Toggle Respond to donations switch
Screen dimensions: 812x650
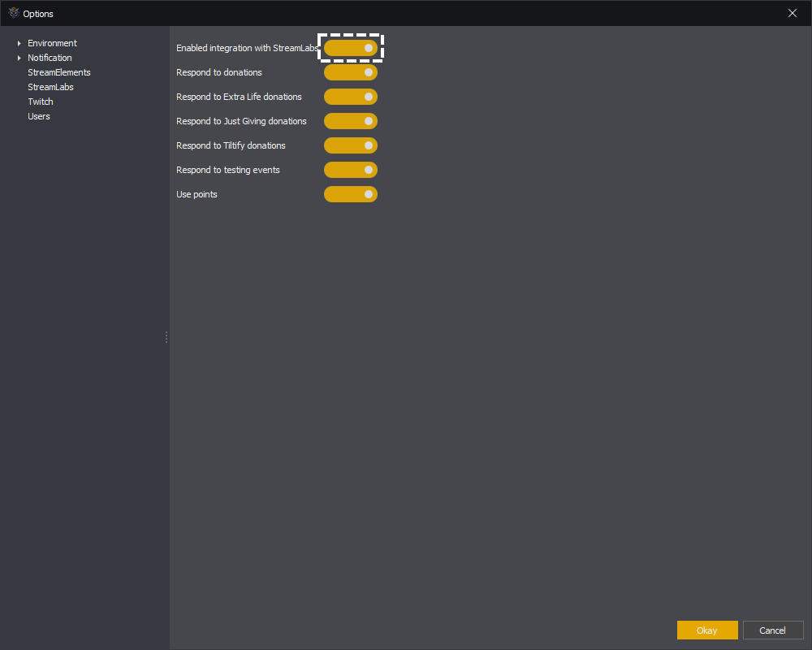[x=351, y=72]
